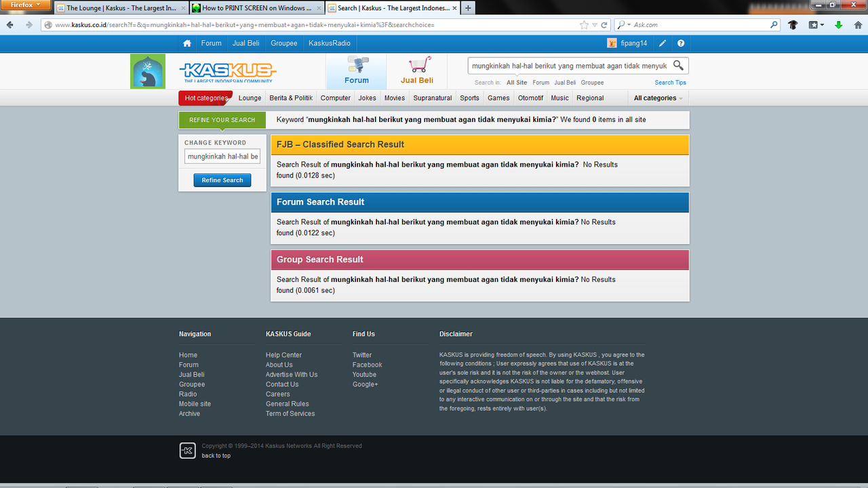Click the Forum speech-bubble icon

tap(357, 65)
